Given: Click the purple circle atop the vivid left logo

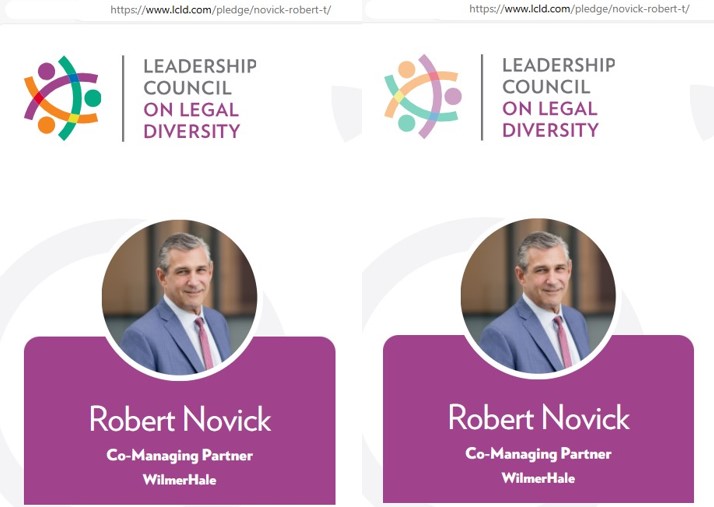Looking at the screenshot, I should [46, 71].
